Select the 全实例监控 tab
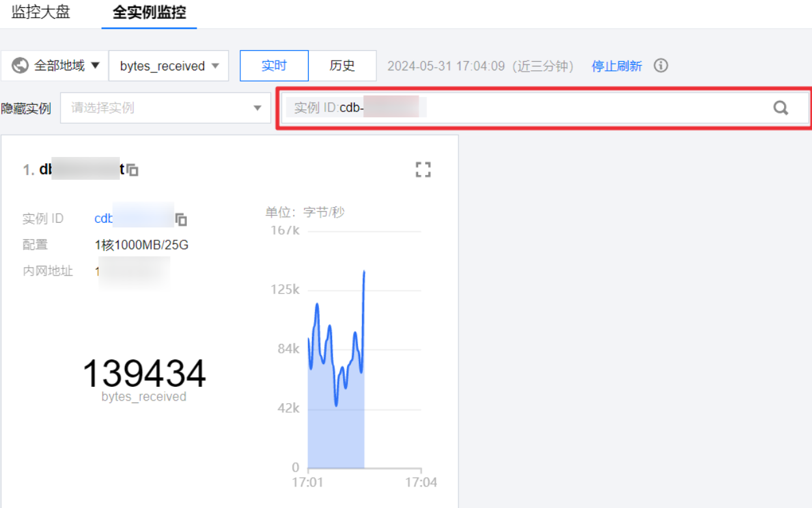Screen dimensions: 812x508 click(x=149, y=13)
